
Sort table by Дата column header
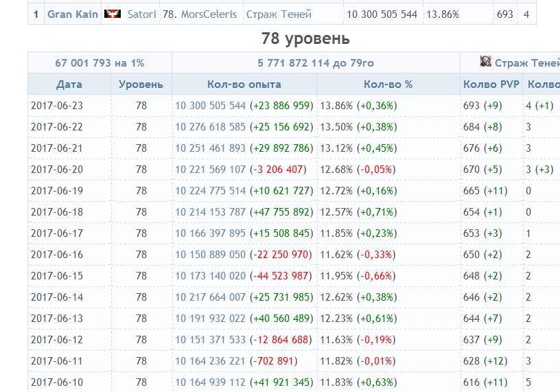pos(69,84)
